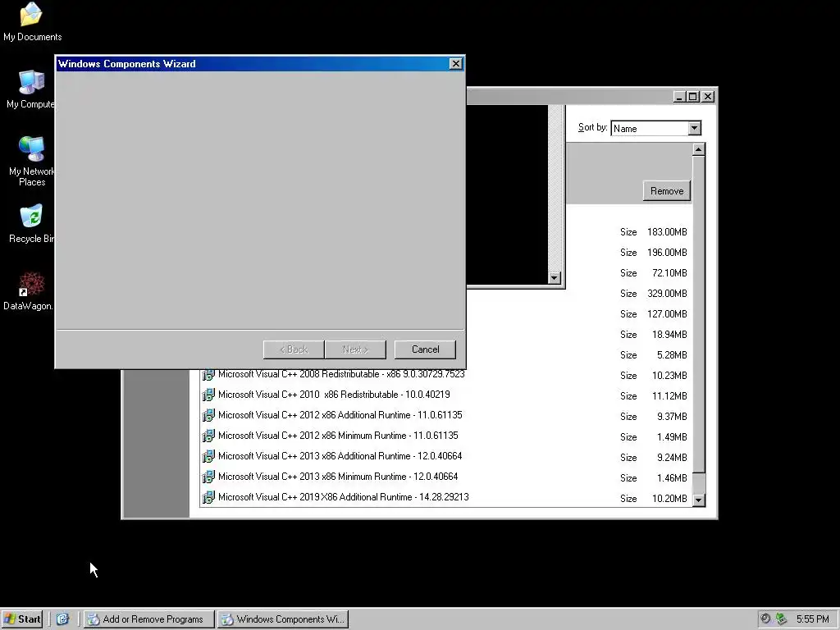
Task: Click the disabled Next button in wizard
Action: 355,349
